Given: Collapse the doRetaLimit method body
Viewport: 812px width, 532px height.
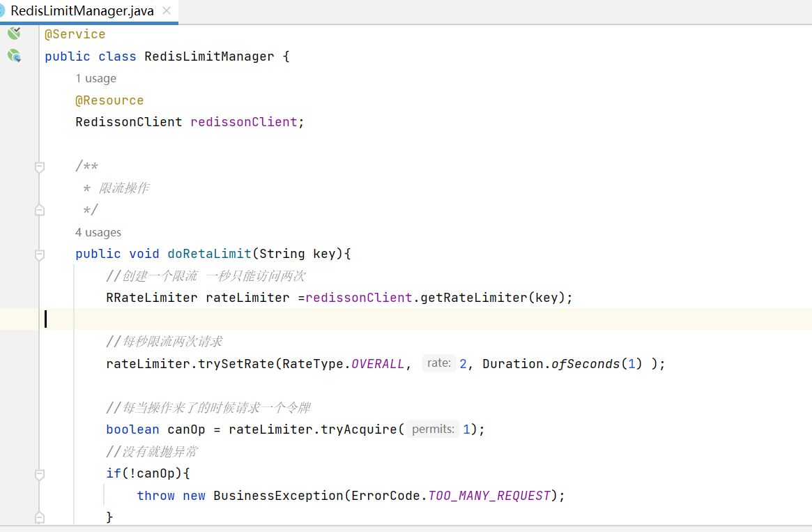Looking at the screenshot, I should (40, 254).
